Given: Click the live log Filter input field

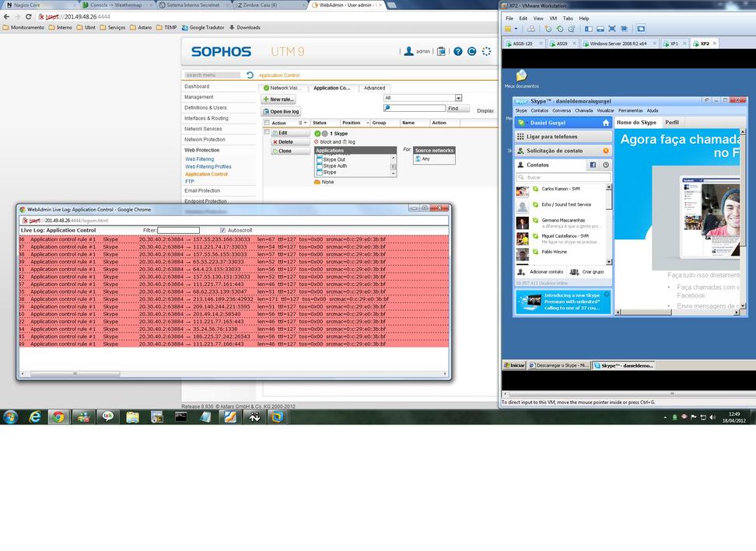Looking at the screenshot, I should coord(178,230).
